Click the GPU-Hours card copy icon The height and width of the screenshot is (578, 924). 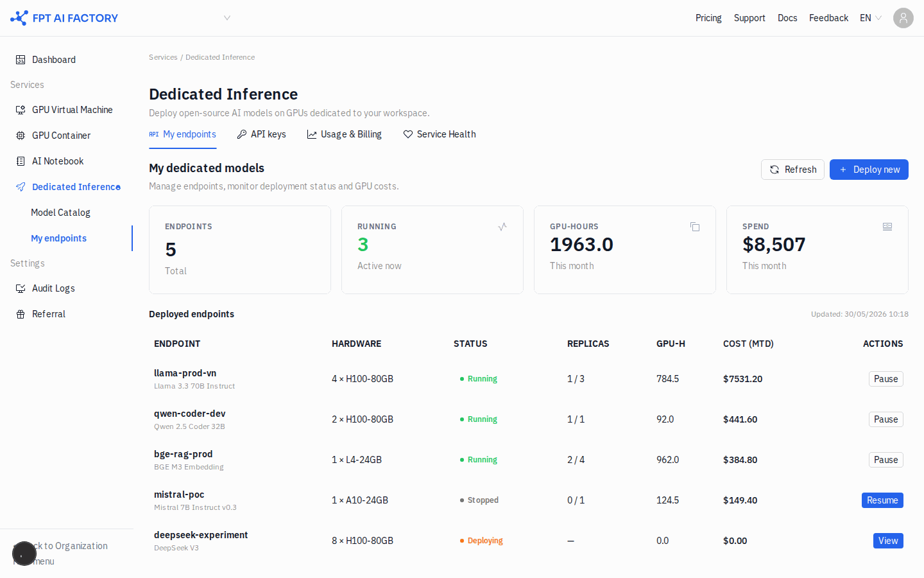click(695, 227)
